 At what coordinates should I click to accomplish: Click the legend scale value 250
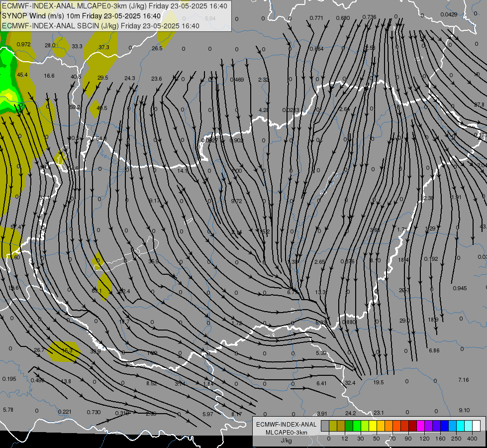[456, 439]
